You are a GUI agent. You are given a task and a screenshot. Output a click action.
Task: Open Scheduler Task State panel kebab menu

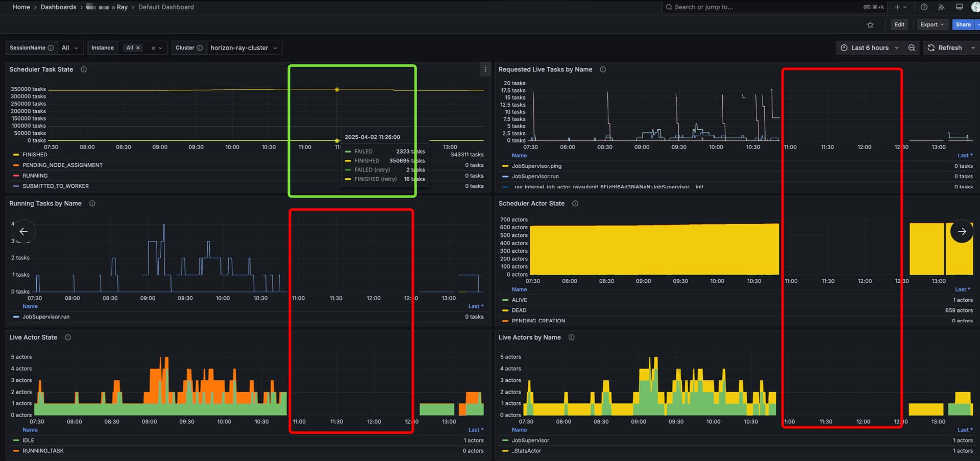(485, 69)
